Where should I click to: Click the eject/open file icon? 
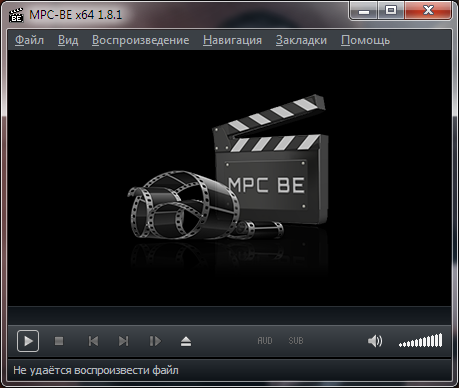[186, 341]
